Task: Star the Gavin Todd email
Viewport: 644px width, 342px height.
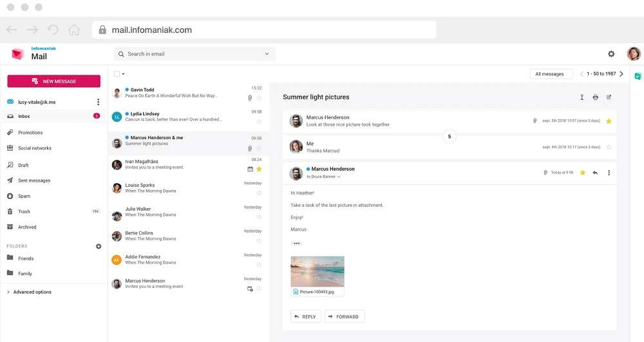Action: [259, 98]
